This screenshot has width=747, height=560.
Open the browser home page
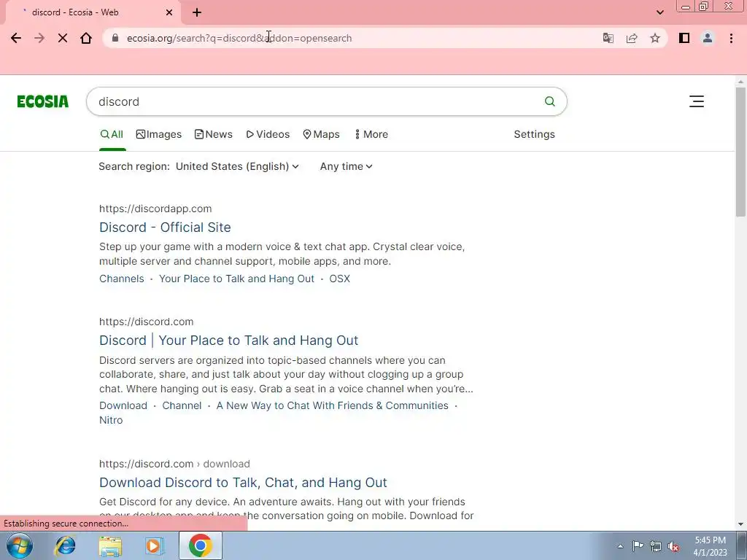[x=86, y=38]
